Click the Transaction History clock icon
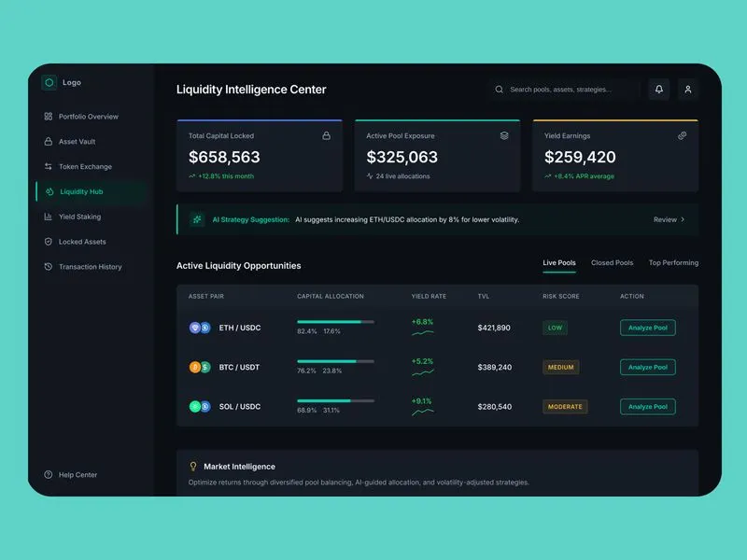 point(49,267)
